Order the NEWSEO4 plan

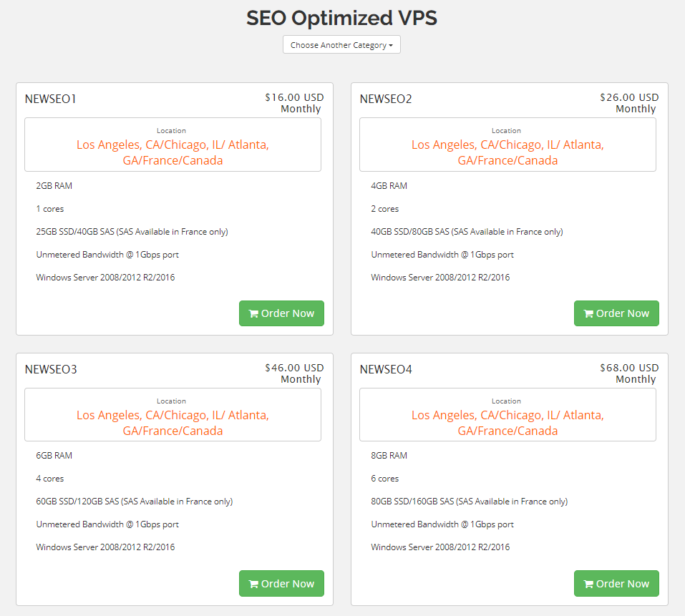(x=616, y=583)
